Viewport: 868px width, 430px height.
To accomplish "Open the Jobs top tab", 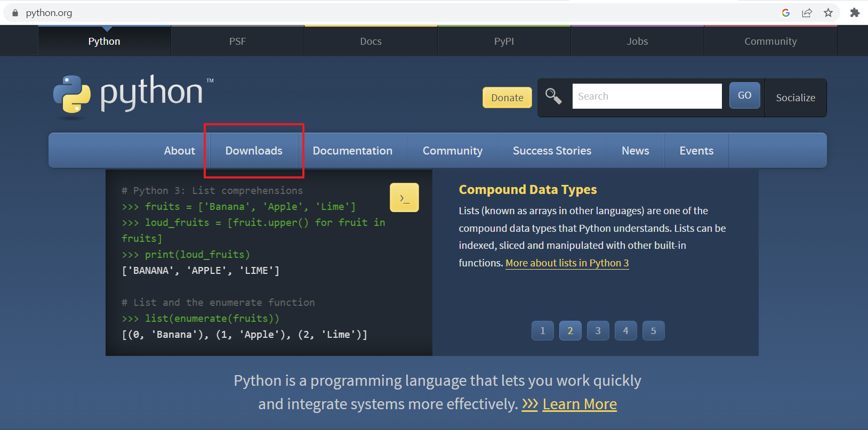I will [x=638, y=41].
